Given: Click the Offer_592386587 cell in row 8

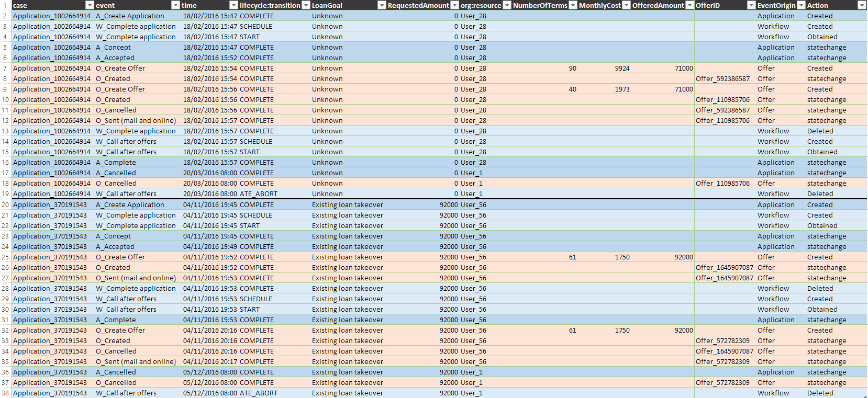Looking at the screenshot, I should click(722, 79).
